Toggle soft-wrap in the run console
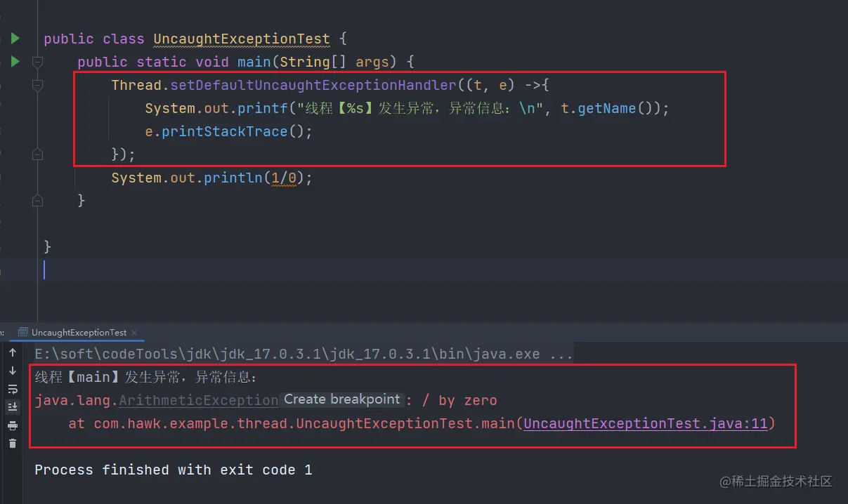The width and height of the screenshot is (848, 504). click(x=12, y=389)
